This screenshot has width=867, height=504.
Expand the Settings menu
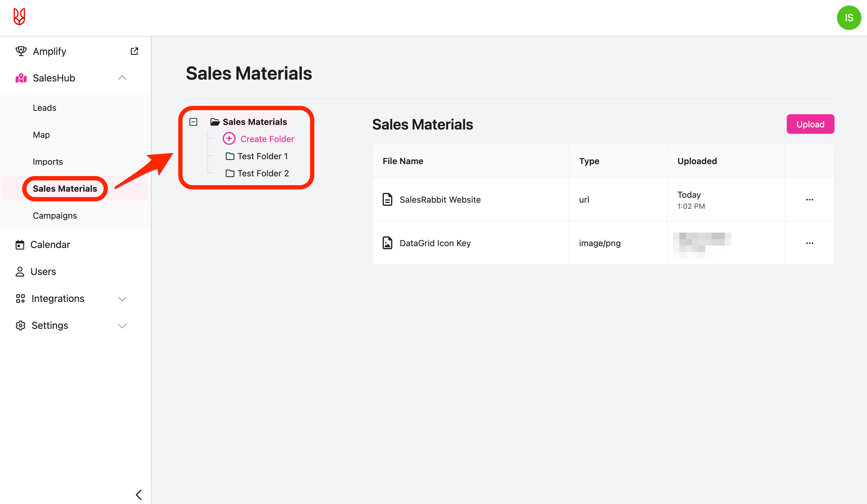122,325
